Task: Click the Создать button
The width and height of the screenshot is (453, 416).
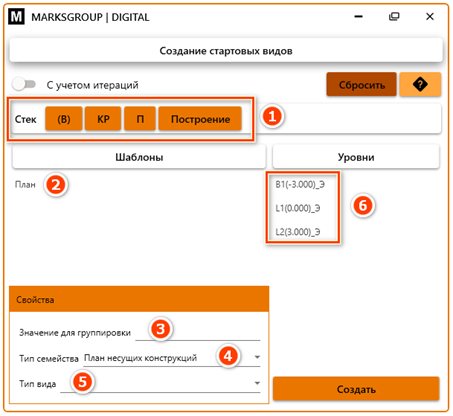Action: point(356,389)
